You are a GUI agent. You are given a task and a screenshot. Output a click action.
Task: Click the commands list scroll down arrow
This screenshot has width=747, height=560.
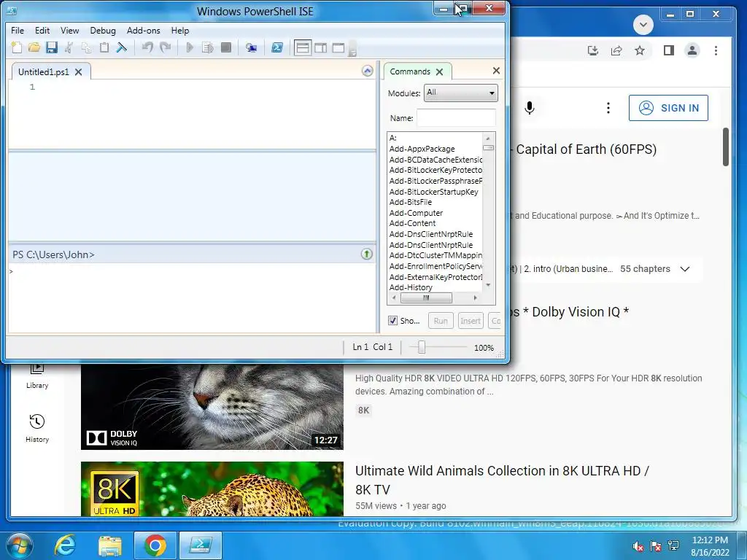point(488,285)
